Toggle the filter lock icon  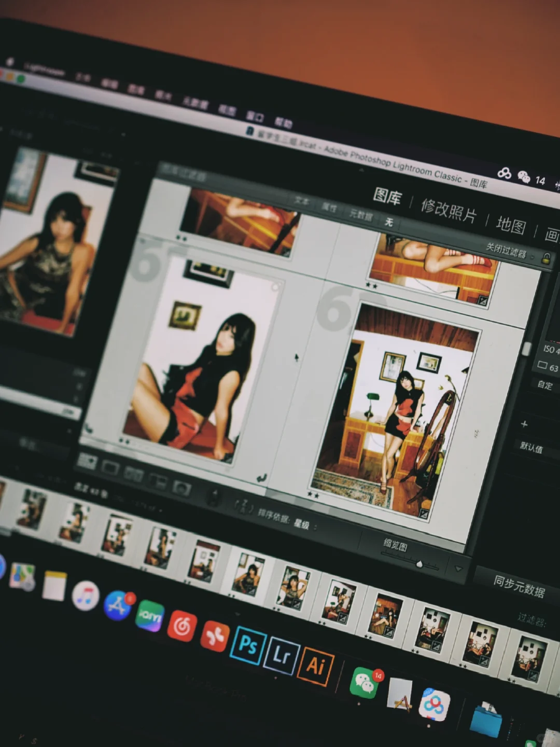(x=546, y=258)
